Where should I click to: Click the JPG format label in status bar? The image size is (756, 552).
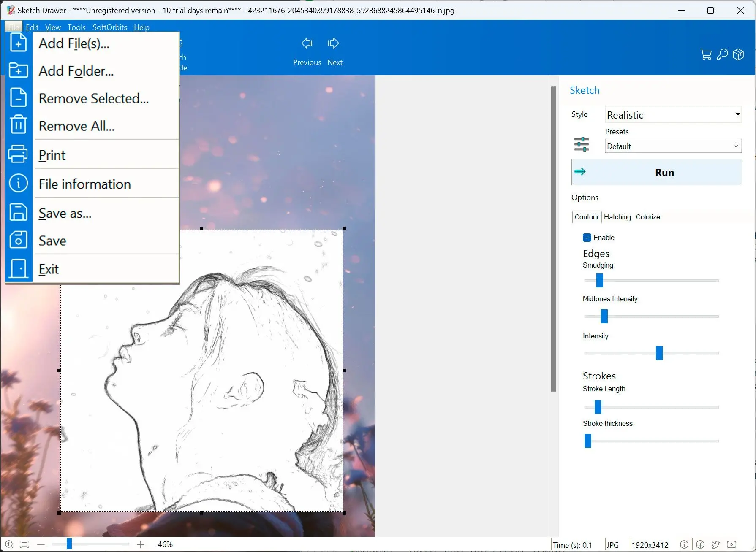[x=612, y=545]
